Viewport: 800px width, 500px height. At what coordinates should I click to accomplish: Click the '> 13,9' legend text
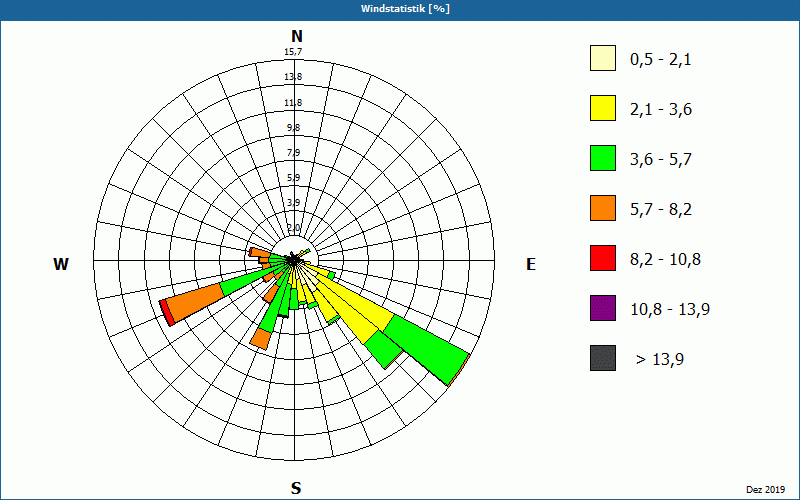pyautogui.click(x=660, y=360)
